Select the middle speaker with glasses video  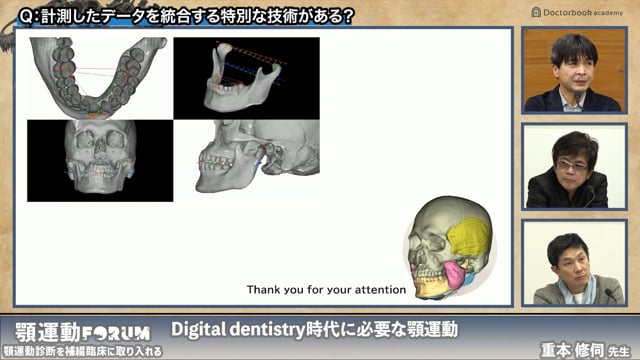574,167
